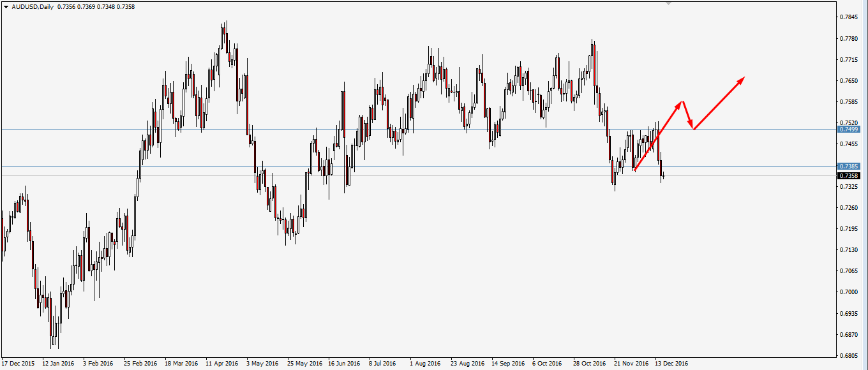Click the 28 Oct 2016 date label
The image size is (868, 370).
(x=590, y=364)
